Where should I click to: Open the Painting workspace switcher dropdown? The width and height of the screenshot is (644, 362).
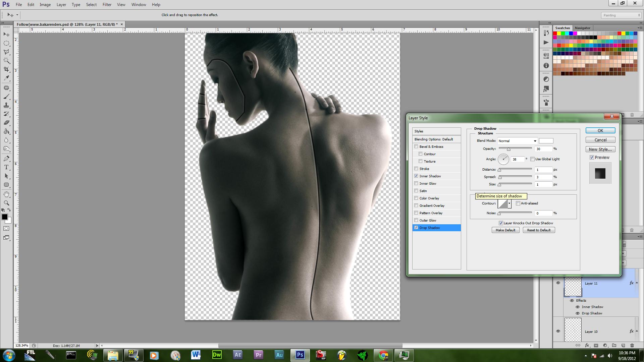click(x=621, y=15)
